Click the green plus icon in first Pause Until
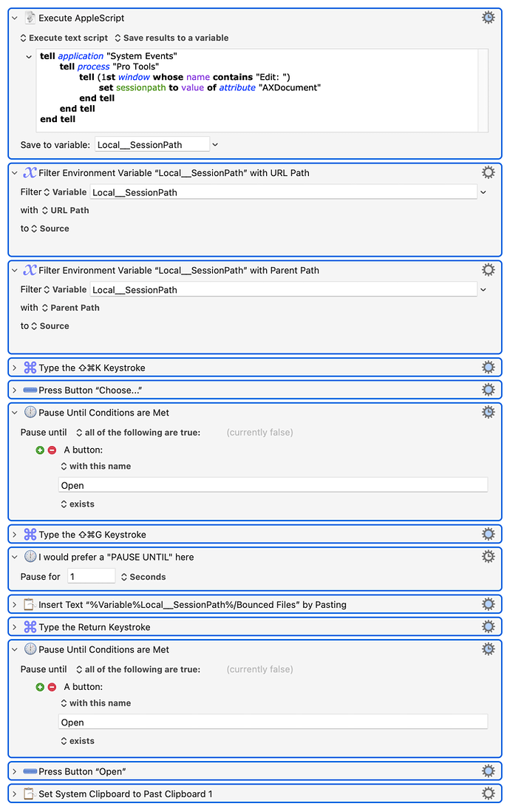The width and height of the screenshot is (510, 812). click(x=40, y=450)
